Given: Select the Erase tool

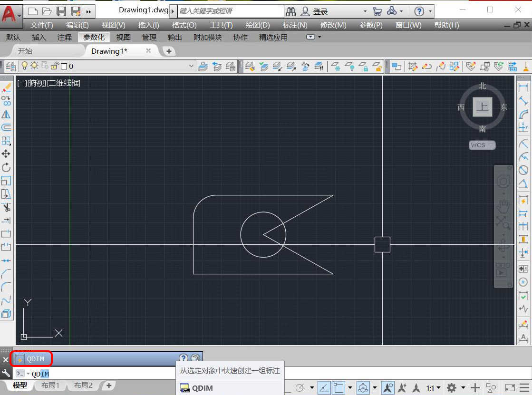Looking at the screenshot, I should click(x=6, y=88).
